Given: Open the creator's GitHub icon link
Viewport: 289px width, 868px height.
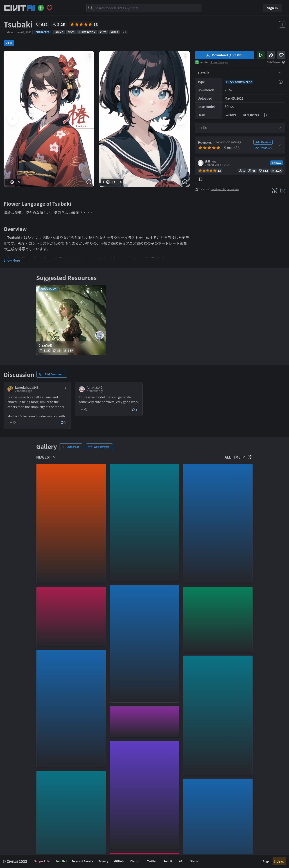Looking at the screenshot, I should 201,179.
